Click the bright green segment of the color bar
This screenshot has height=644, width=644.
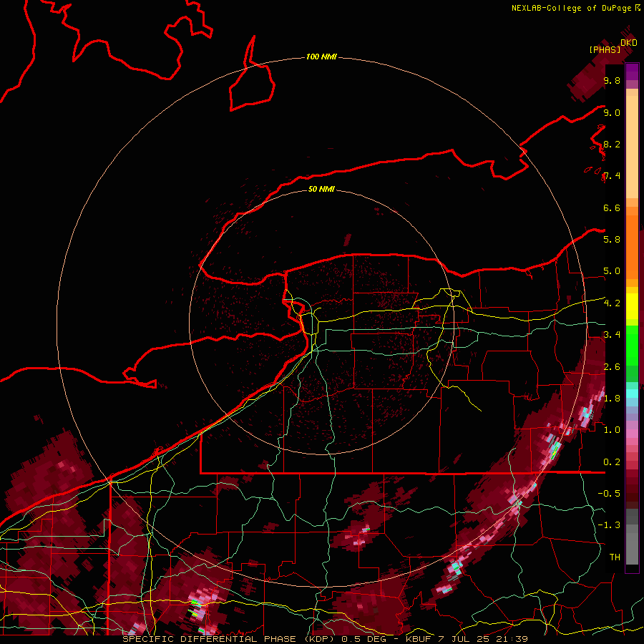pyautogui.click(x=632, y=346)
